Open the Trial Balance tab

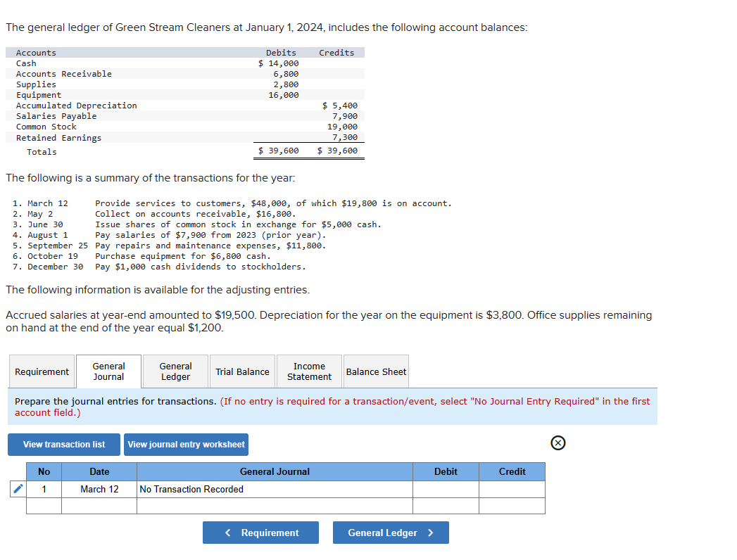point(243,371)
